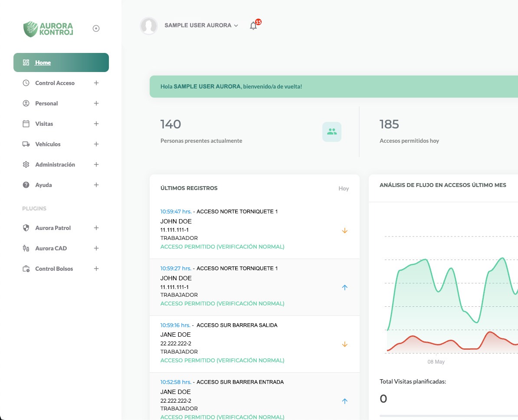Open notifications via the bell icon
The width and height of the screenshot is (518, 420).
[253, 26]
